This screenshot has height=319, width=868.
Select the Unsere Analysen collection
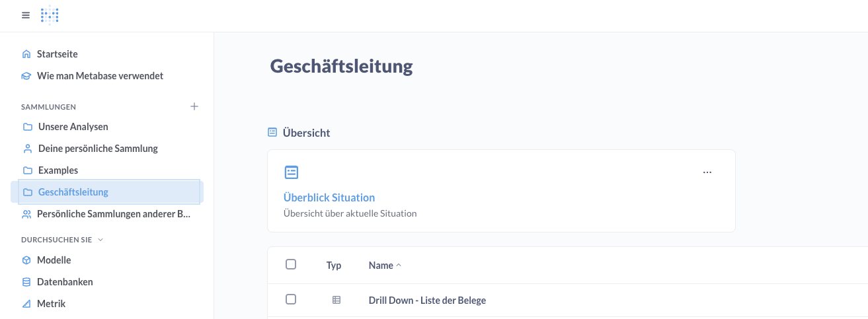tap(73, 127)
